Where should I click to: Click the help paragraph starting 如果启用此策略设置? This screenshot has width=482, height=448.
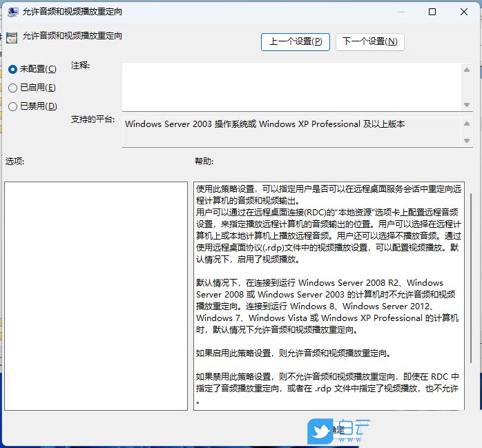pyautogui.click(x=294, y=353)
